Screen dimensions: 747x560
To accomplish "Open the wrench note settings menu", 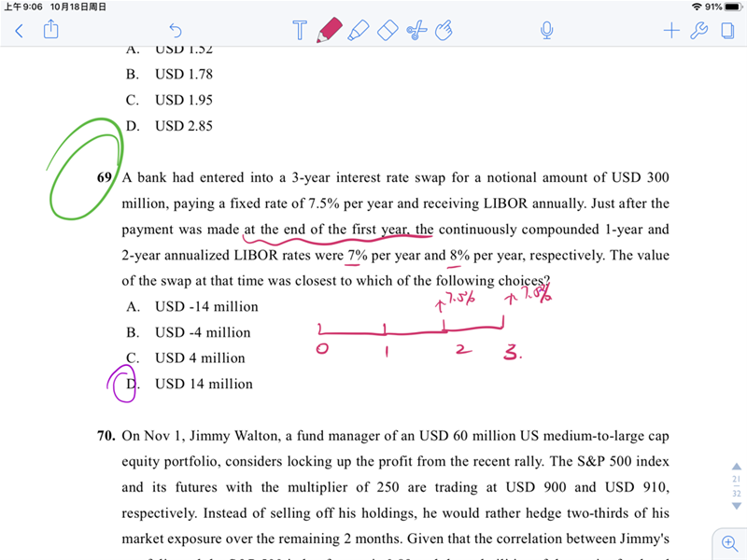I will pyautogui.click(x=698, y=31).
